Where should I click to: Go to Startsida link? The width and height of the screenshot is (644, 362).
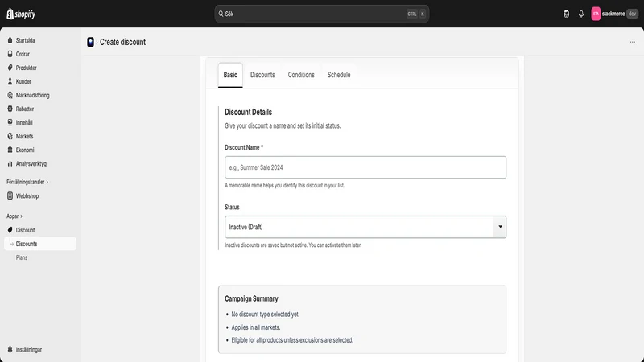pyautogui.click(x=25, y=40)
